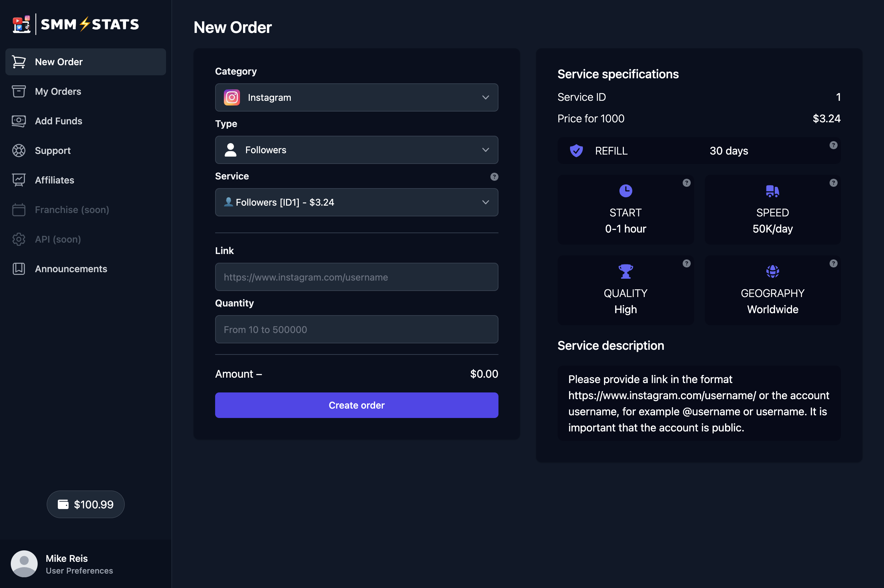Click the Announcements sidebar icon
The image size is (884, 588).
click(x=21, y=268)
